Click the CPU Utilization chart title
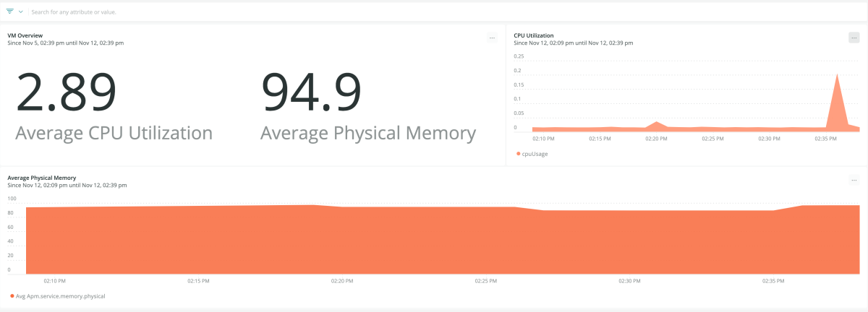 tap(533, 35)
